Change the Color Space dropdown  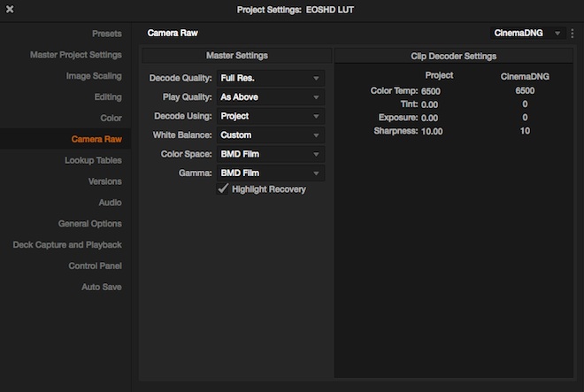(270, 154)
